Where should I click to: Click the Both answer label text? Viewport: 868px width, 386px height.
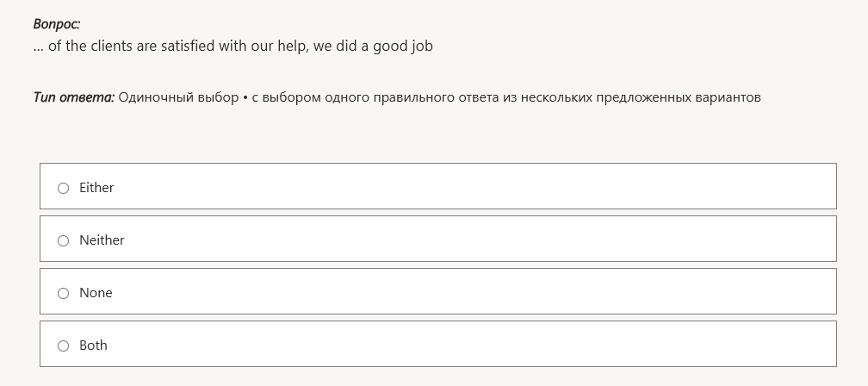[93, 346]
